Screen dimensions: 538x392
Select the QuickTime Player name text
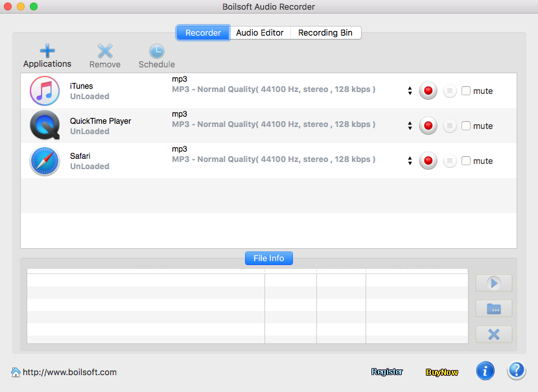[100, 121]
